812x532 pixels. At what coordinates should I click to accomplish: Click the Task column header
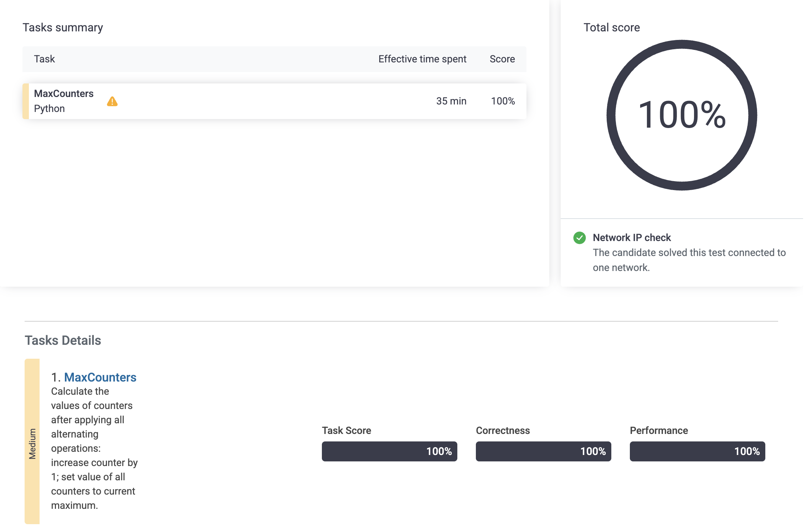click(45, 59)
